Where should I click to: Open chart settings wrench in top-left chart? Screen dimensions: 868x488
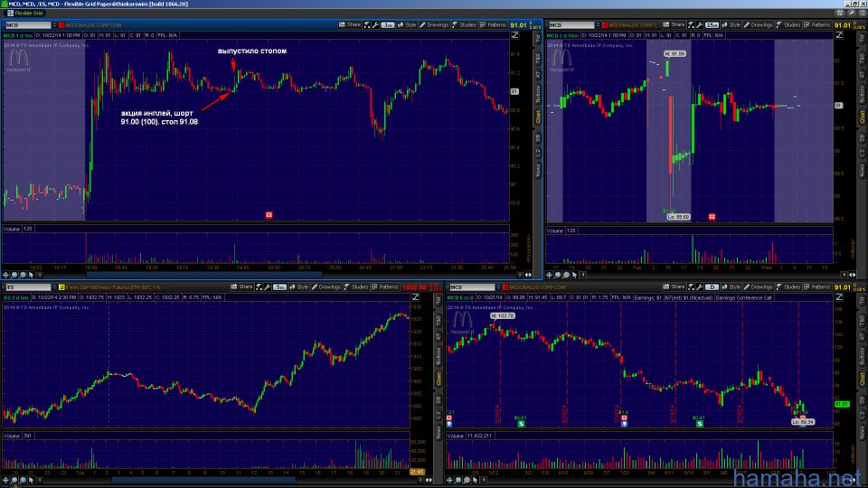[x=375, y=25]
